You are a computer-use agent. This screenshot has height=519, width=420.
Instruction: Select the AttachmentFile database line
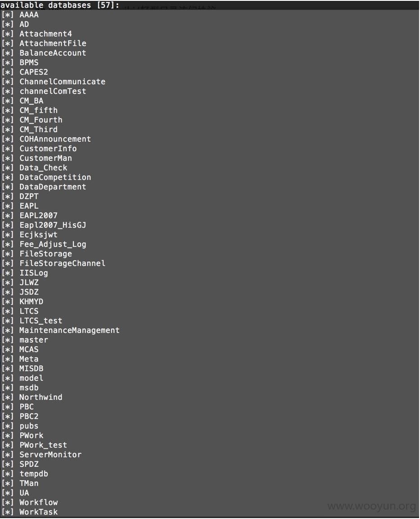[x=53, y=43]
